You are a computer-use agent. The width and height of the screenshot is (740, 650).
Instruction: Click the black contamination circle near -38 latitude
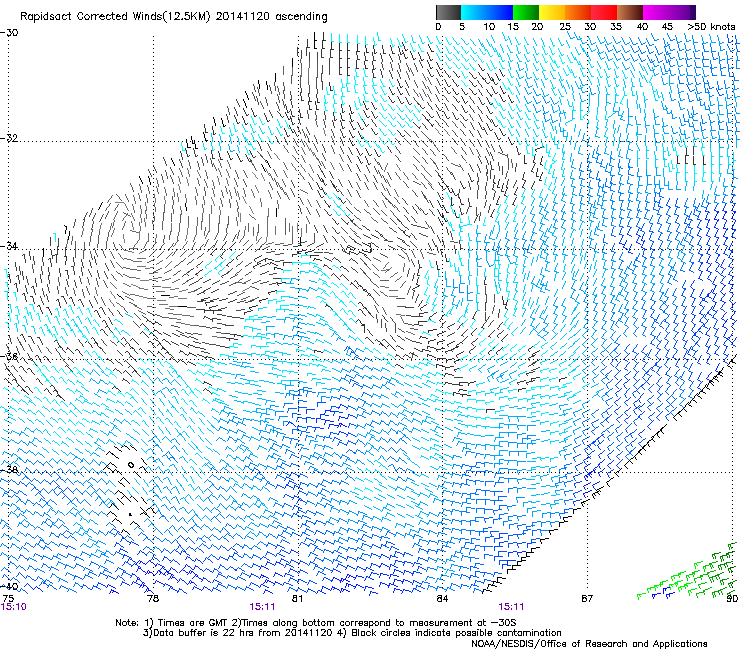[131, 465]
